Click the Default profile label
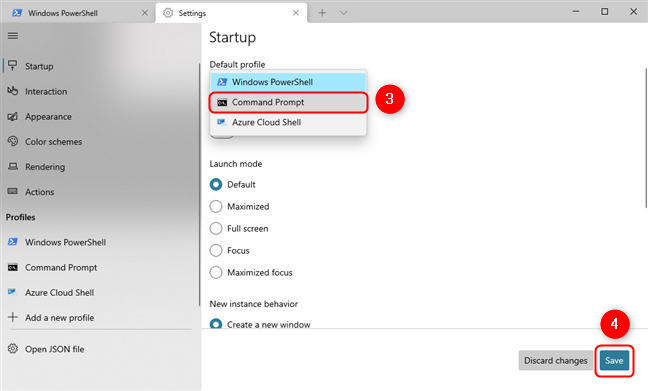Viewport: 648px width, 391px height. click(237, 64)
